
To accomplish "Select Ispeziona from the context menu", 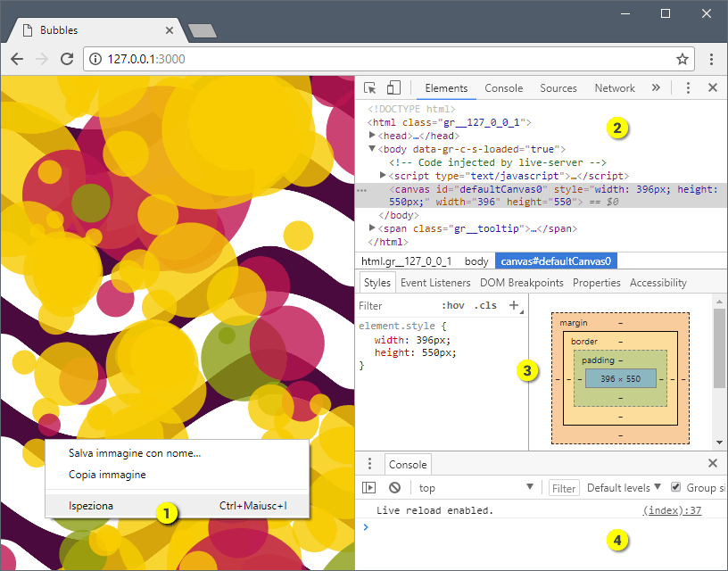I will [x=91, y=505].
